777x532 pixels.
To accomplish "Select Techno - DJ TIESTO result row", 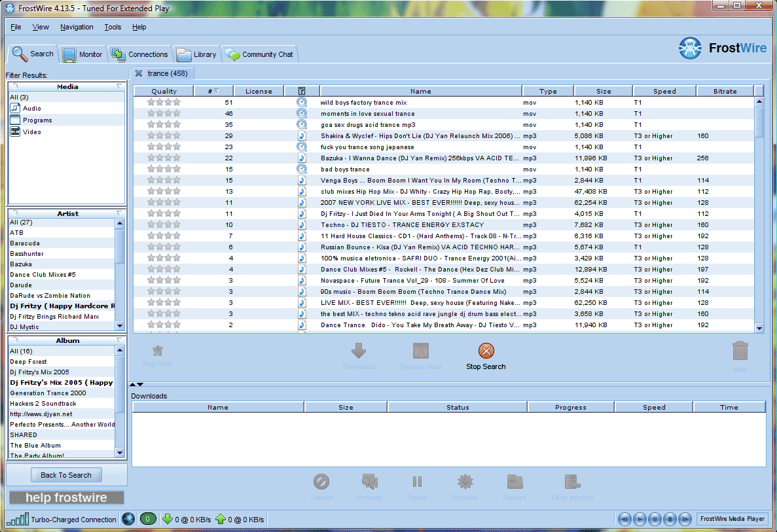I will [444, 225].
